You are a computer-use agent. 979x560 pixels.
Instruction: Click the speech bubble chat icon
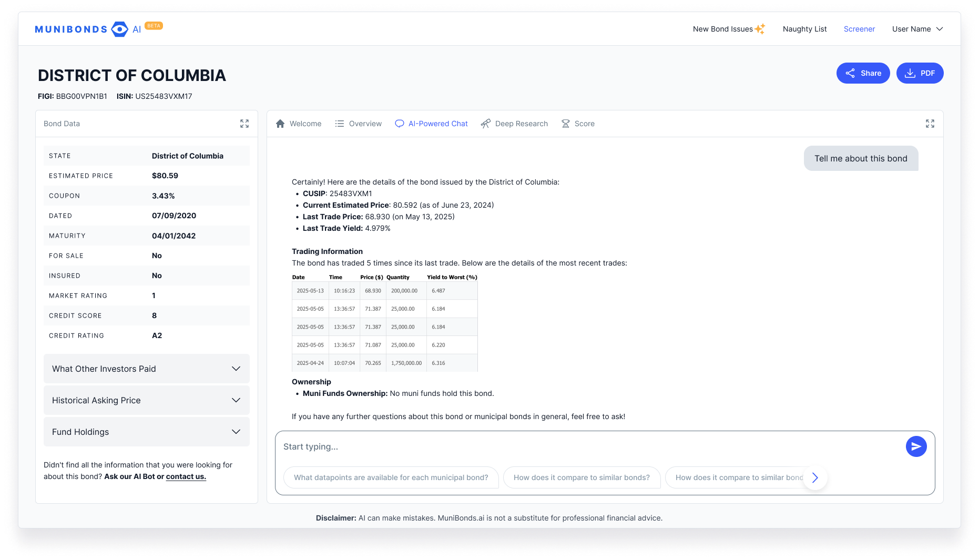point(400,124)
